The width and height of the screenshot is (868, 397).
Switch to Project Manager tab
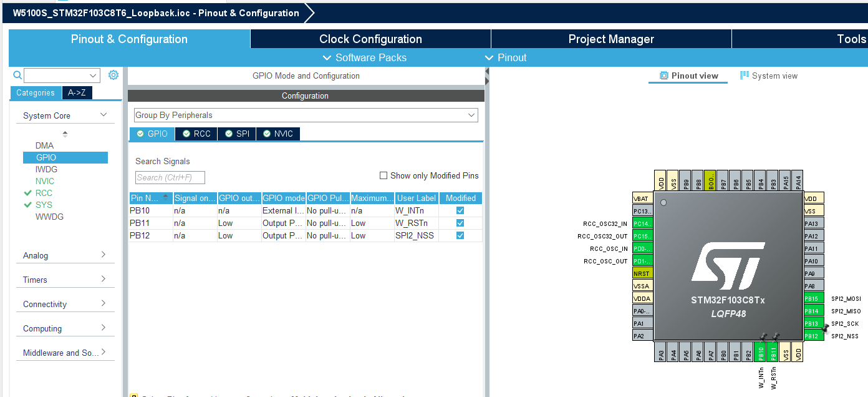pyautogui.click(x=611, y=39)
